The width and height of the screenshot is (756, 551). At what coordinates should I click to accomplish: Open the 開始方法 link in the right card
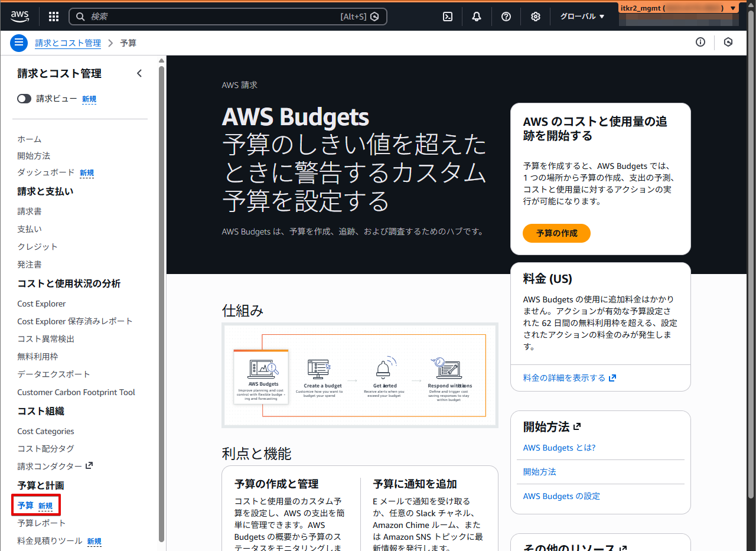[540, 472]
